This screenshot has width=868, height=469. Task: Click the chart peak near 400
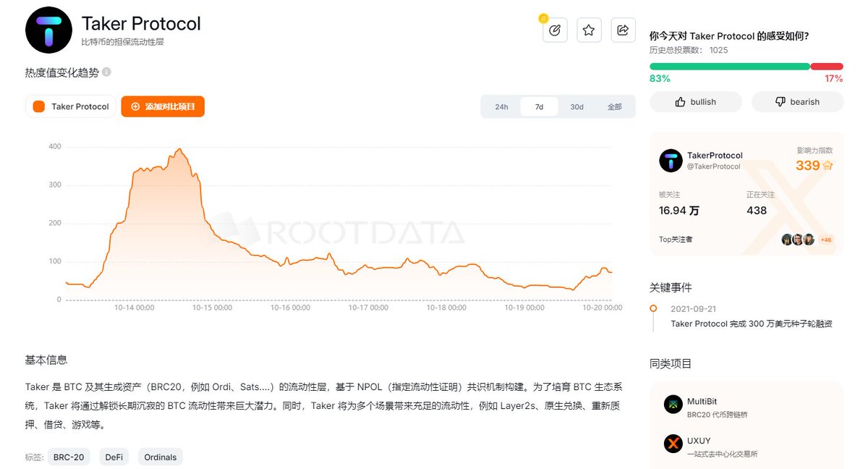pyautogui.click(x=179, y=149)
